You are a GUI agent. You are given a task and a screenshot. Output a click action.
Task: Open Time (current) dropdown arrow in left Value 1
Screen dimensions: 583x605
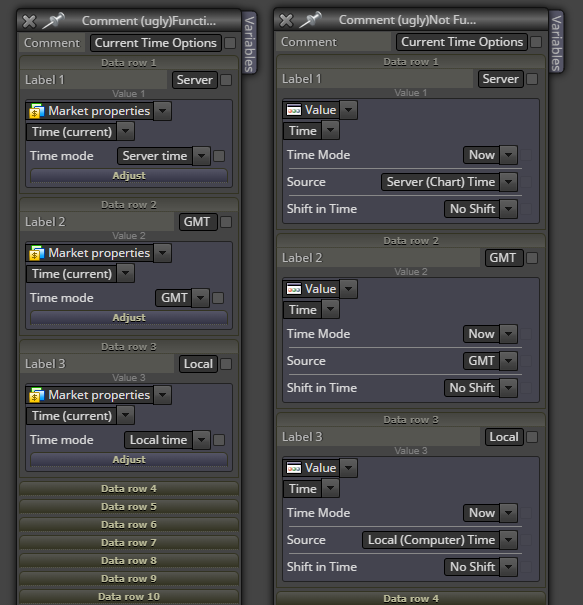pyautogui.click(x=125, y=132)
